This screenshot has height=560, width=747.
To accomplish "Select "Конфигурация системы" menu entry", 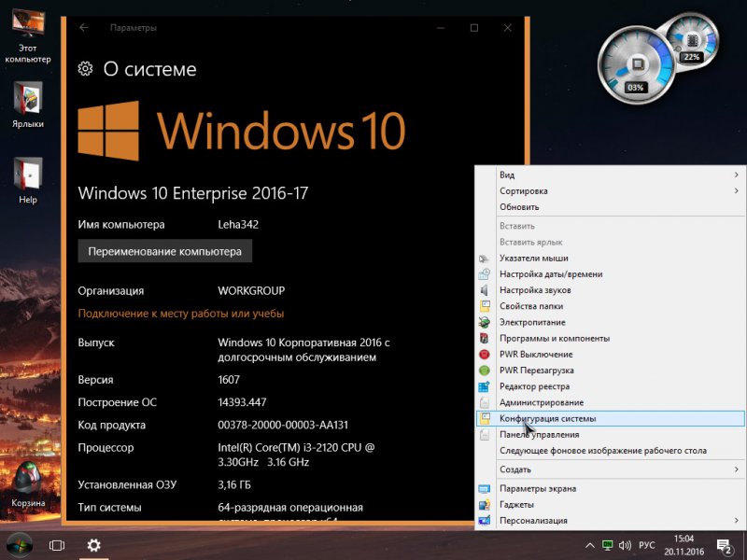I will 611,418.
